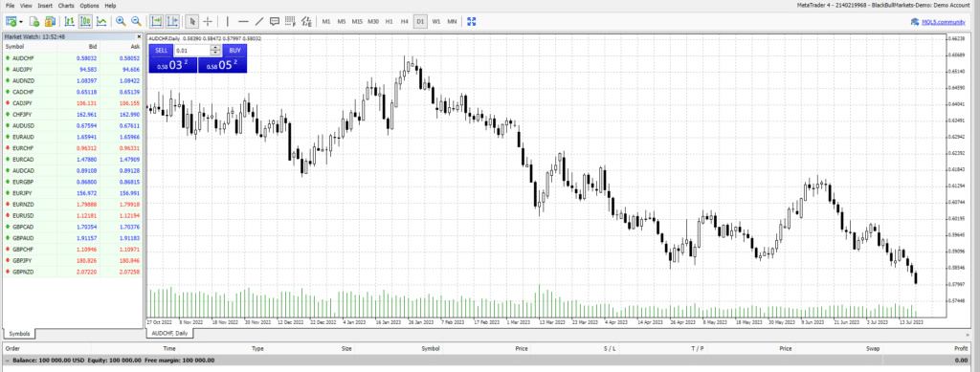Viewport: 980px width, 372px height.
Task: Click the Order column header
Action: (12, 348)
